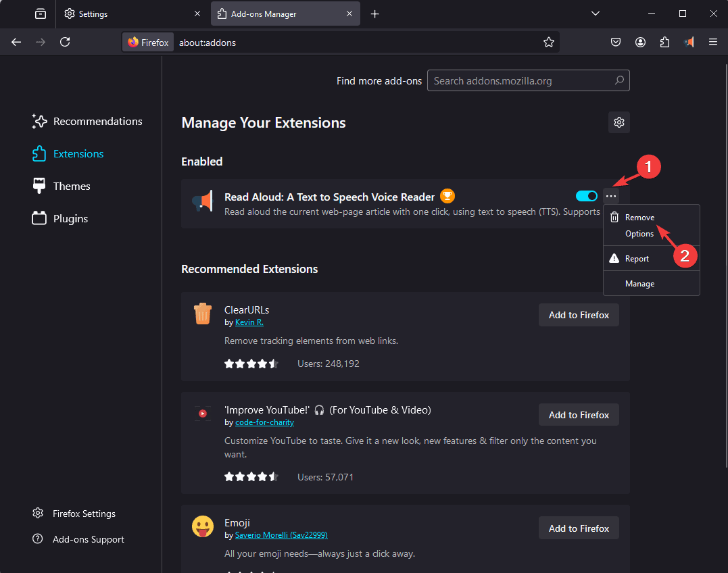Click the Read Aloud extension megaphone icon
Screen dimensions: 728x573
202,201
